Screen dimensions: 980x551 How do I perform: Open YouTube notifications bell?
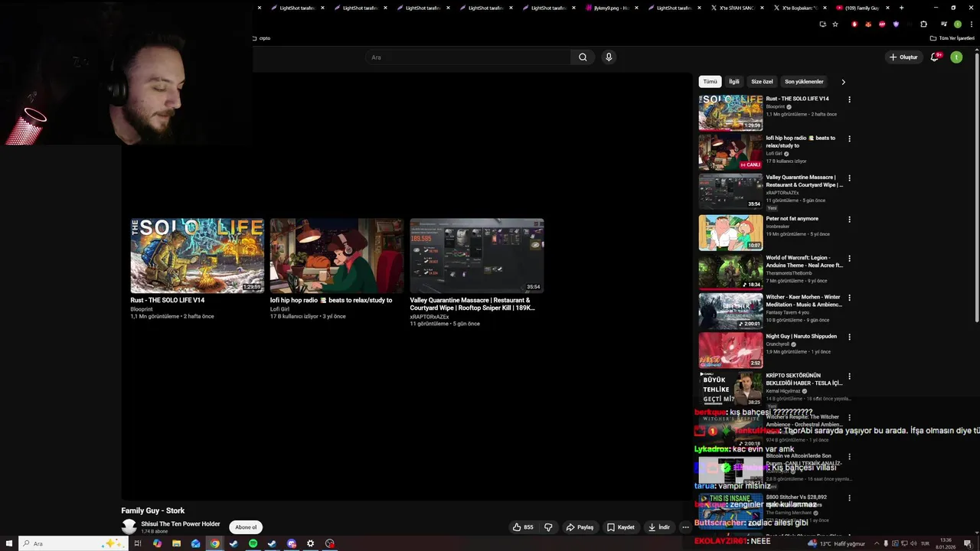pos(934,57)
